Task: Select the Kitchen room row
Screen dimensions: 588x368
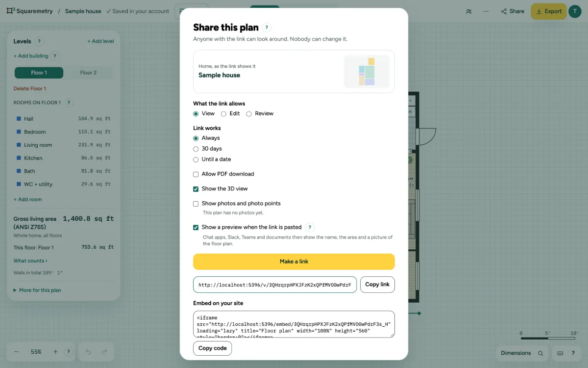Action: point(64,158)
